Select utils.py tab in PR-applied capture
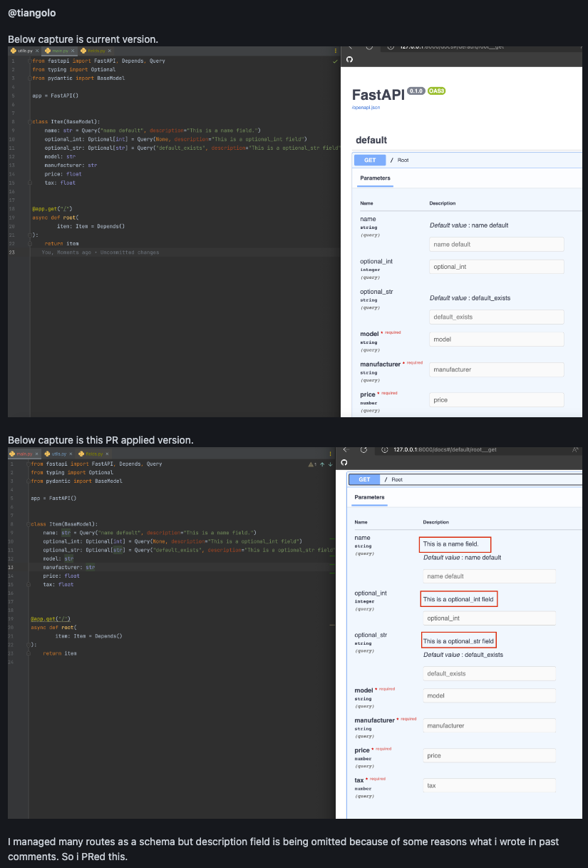The height and width of the screenshot is (868, 588). [x=58, y=452]
